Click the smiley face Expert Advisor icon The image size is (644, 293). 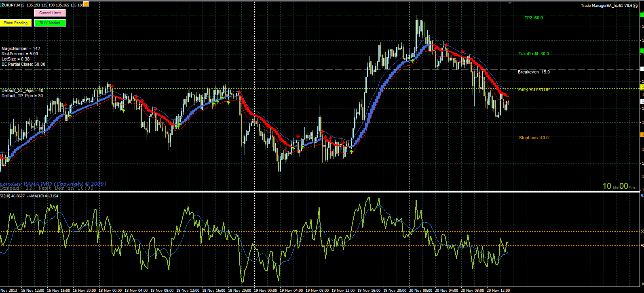coord(636,6)
